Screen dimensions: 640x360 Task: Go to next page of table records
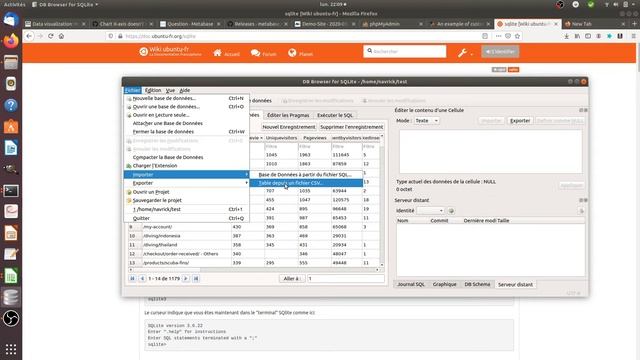(186, 278)
